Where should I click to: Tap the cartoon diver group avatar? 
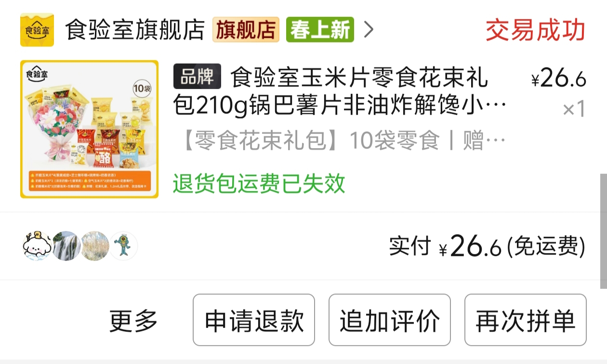point(124,246)
